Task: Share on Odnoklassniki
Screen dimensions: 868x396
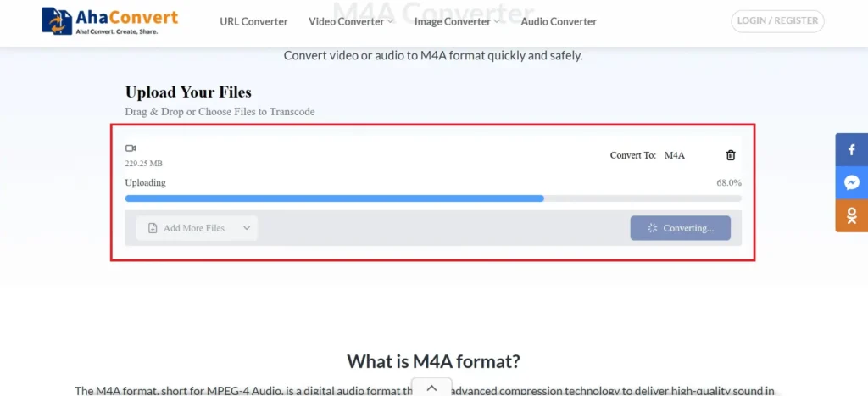Action: pos(852,215)
